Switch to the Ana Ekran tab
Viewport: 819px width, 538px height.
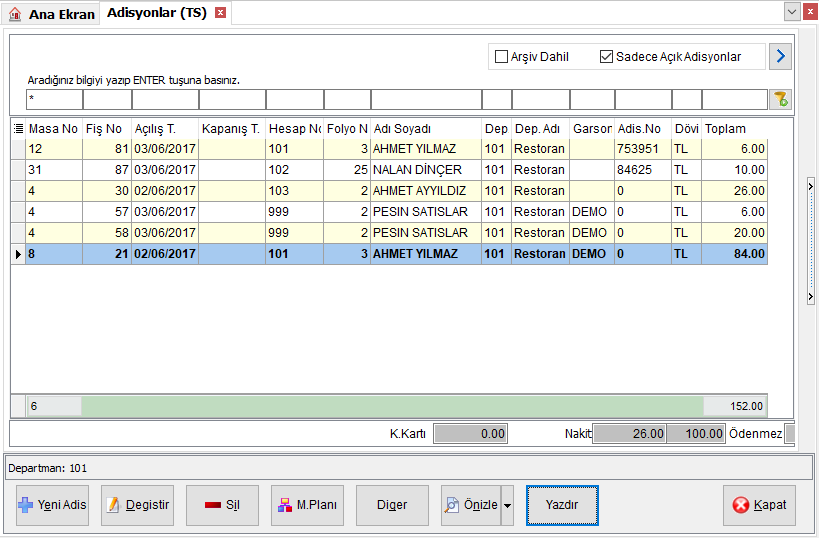coord(51,14)
